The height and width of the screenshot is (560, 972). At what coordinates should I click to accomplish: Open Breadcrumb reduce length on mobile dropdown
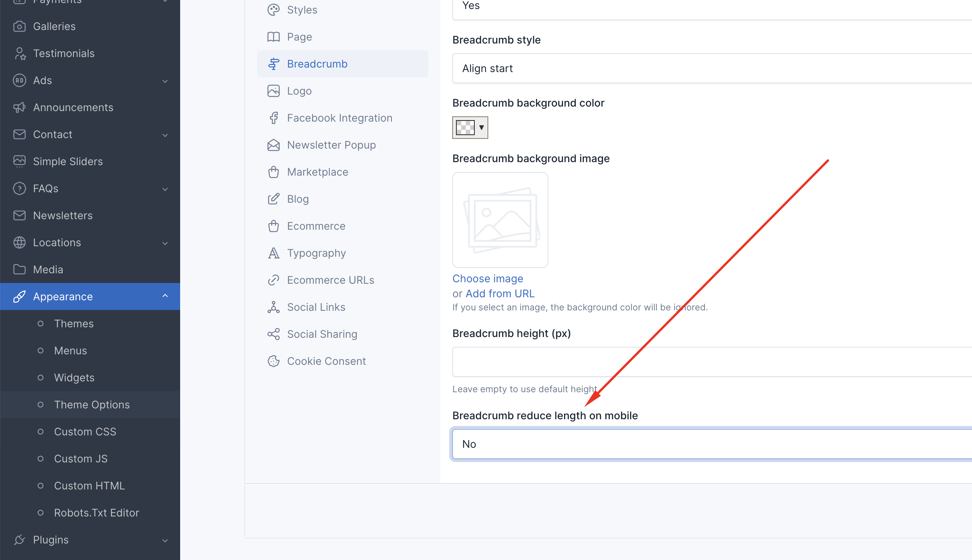point(712,444)
